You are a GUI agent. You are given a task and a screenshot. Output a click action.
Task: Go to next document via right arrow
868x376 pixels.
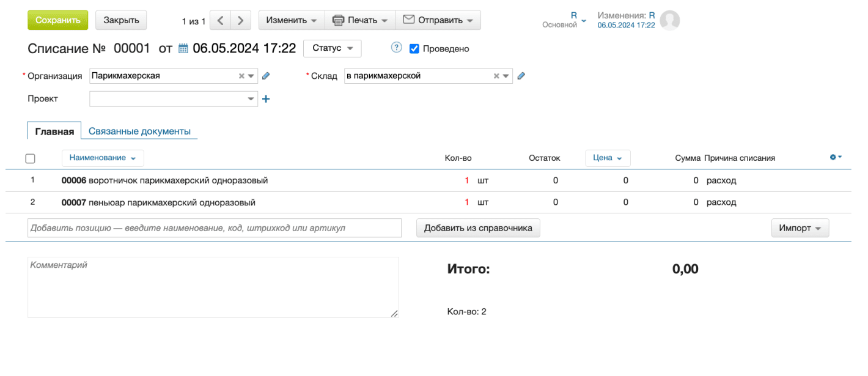[240, 20]
